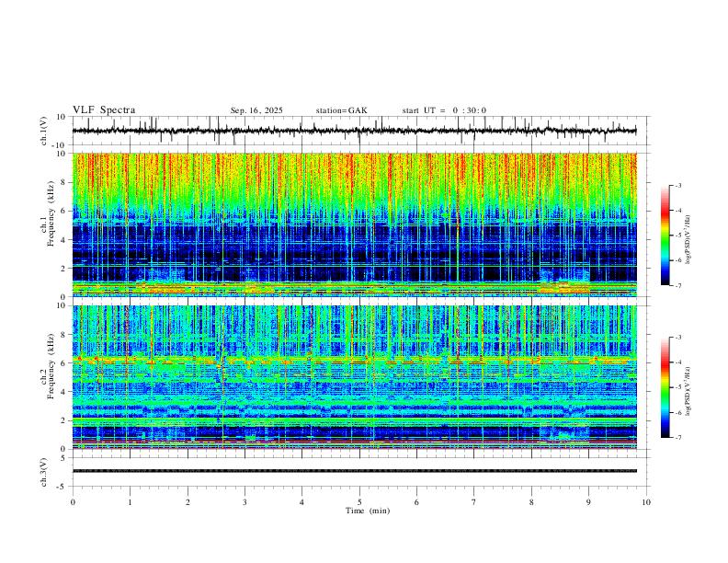Click the time axis tick label "3"
Viewport: 728px width, 563px height.
pyautogui.click(x=245, y=502)
